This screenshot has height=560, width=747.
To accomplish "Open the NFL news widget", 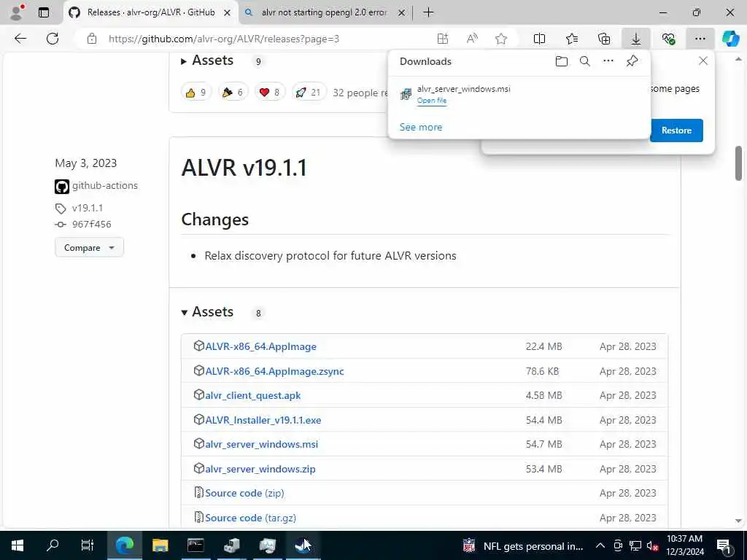I will point(523,546).
